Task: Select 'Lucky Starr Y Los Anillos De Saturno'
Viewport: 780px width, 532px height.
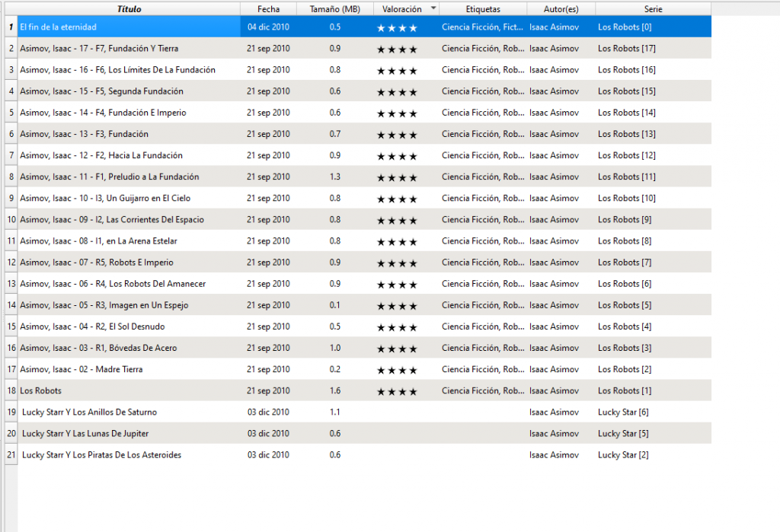Action: [x=90, y=412]
